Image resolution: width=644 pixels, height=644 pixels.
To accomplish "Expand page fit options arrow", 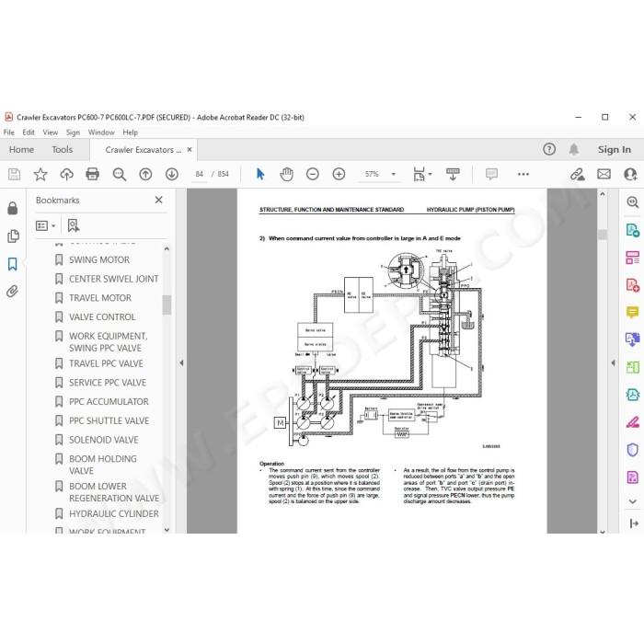I will coord(430,174).
